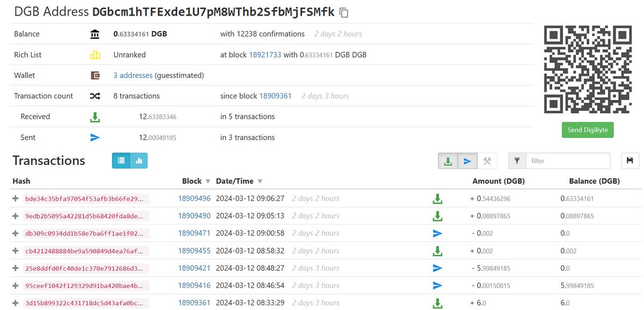Viewport: 644px width, 310px height.
Task: Click received icon for + 0.54436296 row
Action: (x=437, y=199)
